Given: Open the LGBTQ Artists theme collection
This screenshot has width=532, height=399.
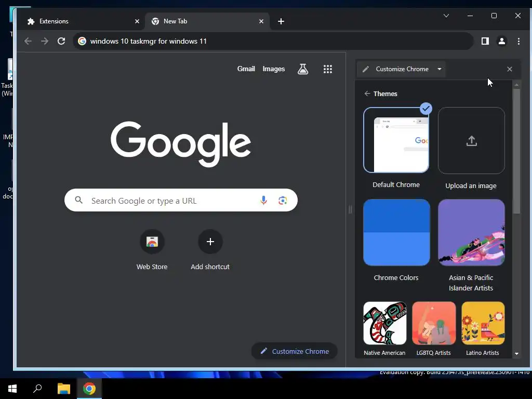Looking at the screenshot, I should pos(434,323).
